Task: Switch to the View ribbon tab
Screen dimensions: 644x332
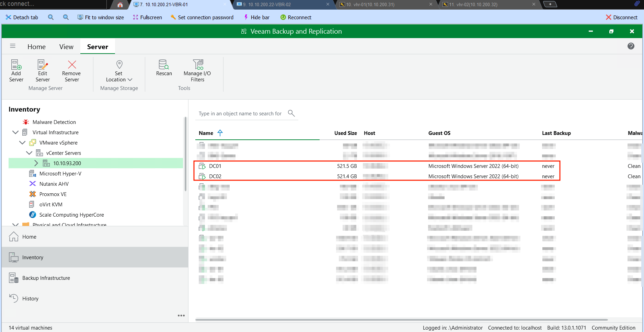Action: click(66, 47)
